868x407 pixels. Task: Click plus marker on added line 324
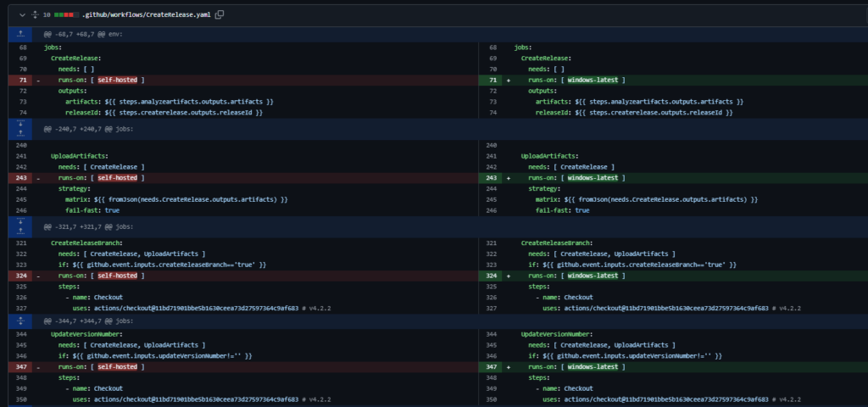click(x=509, y=276)
